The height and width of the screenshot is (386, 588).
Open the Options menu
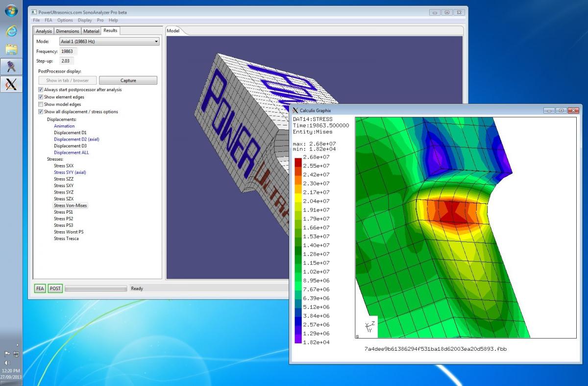coord(65,20)
